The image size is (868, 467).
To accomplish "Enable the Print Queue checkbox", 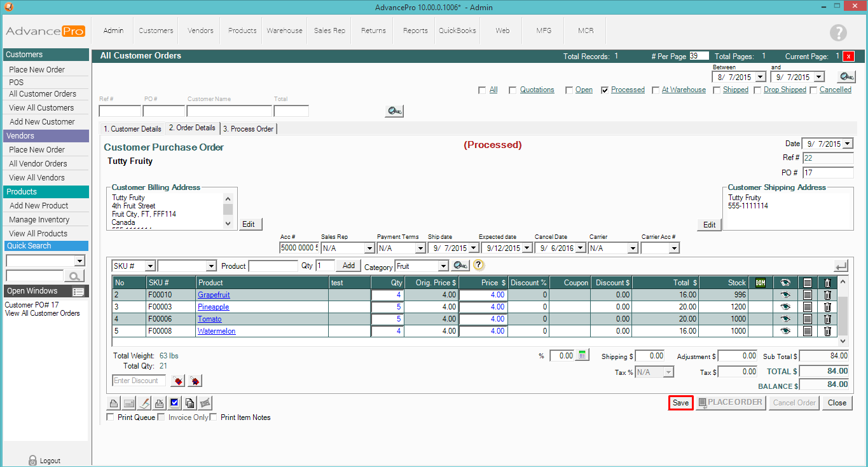I will 111,417.
